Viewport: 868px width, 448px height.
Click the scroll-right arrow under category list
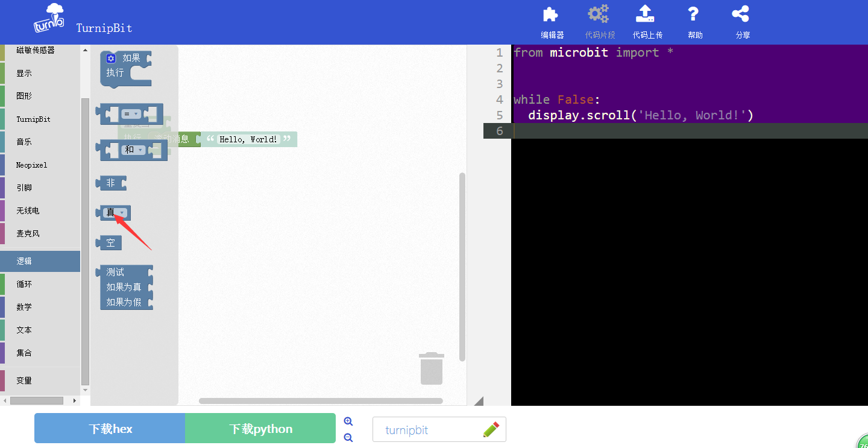(x=75, y=400)
